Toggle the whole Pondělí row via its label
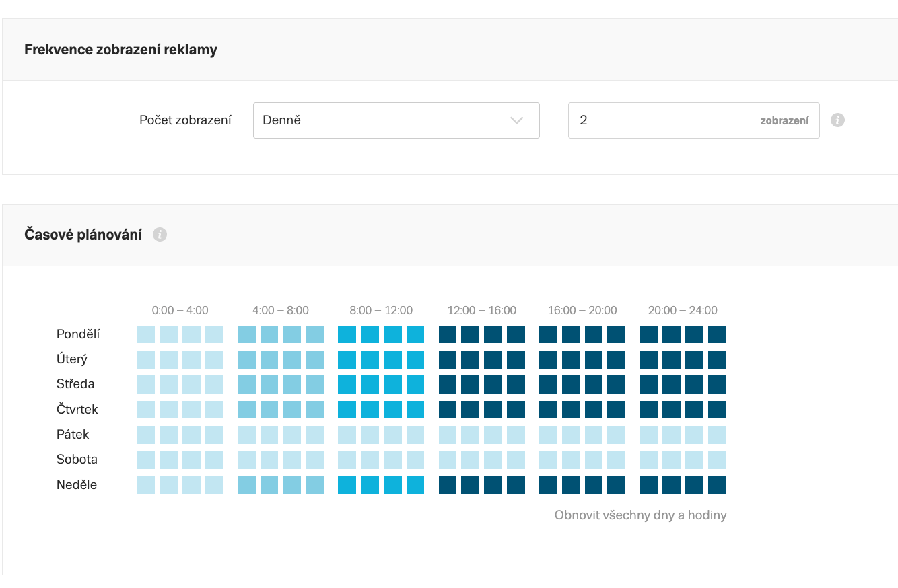Screen dimensions: 898x588 [78, 334]
